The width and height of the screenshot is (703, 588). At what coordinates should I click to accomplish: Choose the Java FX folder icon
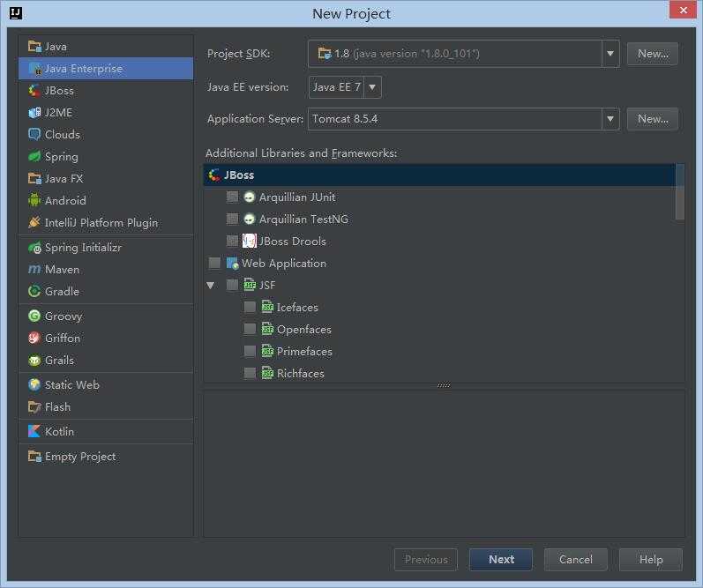click(x=34, y=178)
